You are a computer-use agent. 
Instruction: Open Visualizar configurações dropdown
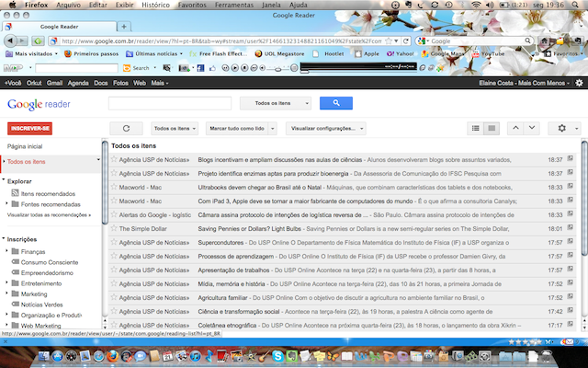[326, 129]
